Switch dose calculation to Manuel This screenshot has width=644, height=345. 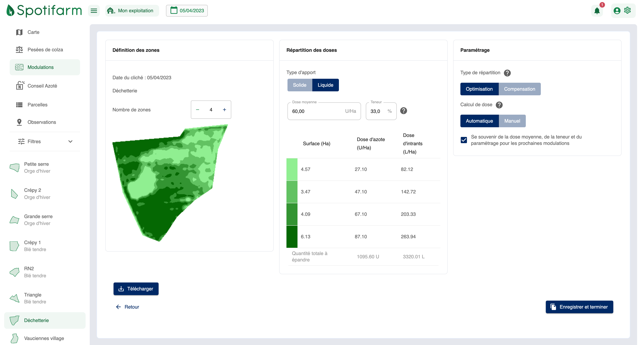point(512,121)
